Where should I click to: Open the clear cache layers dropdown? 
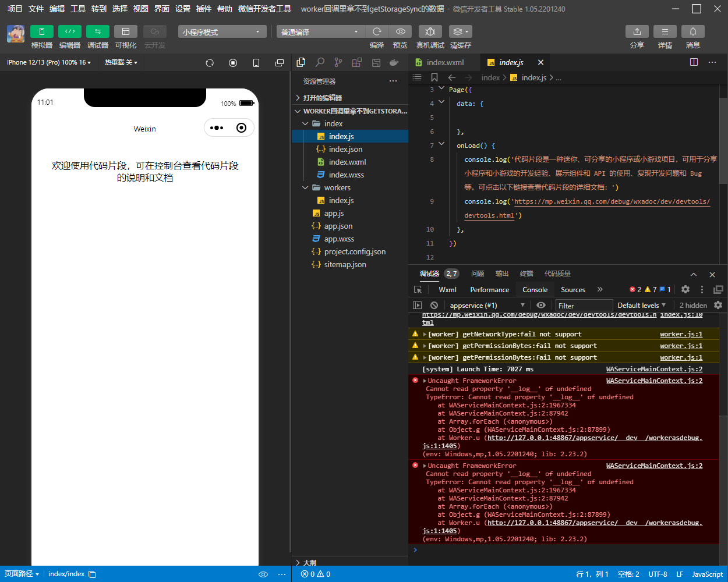coord(461,31)
